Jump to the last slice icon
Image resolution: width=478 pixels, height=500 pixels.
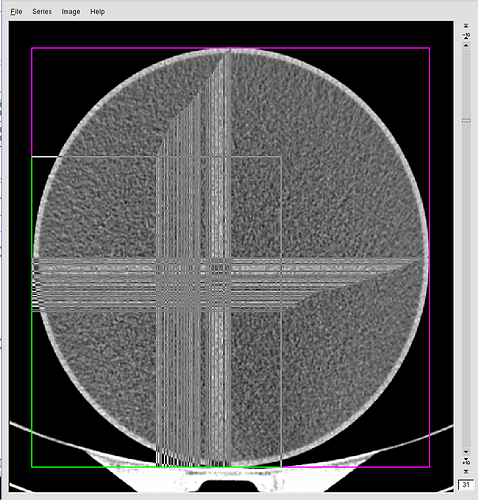coord(466,472)
